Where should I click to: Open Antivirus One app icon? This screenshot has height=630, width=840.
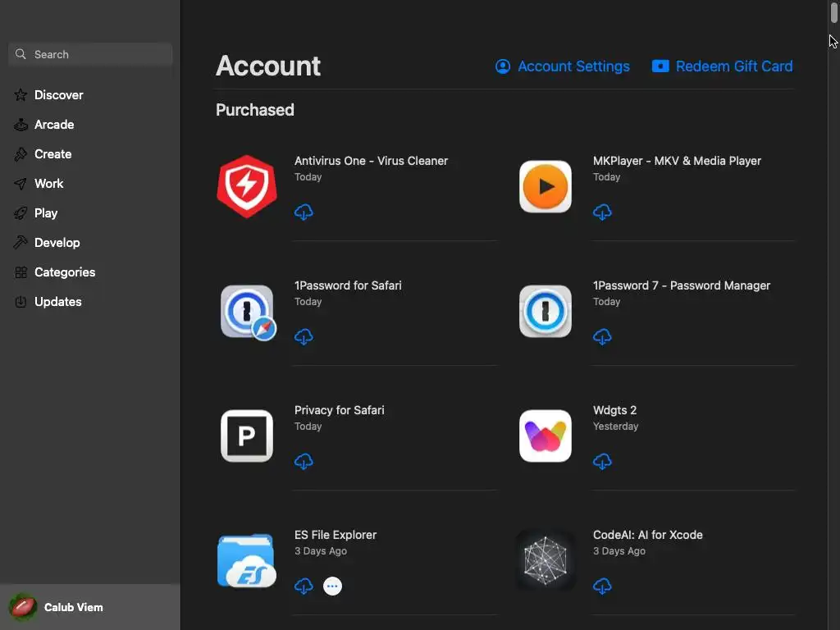pos(247,186)
